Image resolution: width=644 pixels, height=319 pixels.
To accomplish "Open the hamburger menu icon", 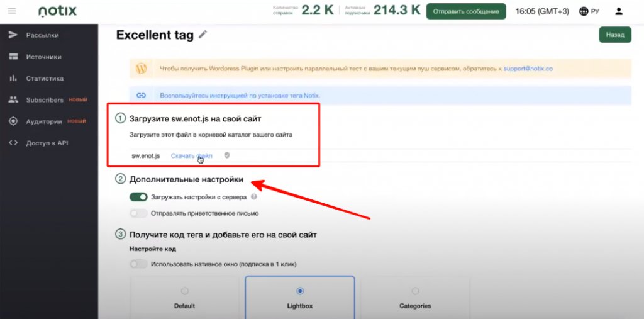I will [13, 11].
